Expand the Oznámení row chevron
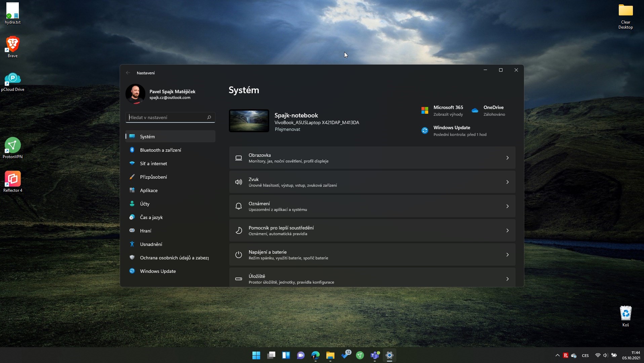The image size is (644, 363). click(508, 206)
